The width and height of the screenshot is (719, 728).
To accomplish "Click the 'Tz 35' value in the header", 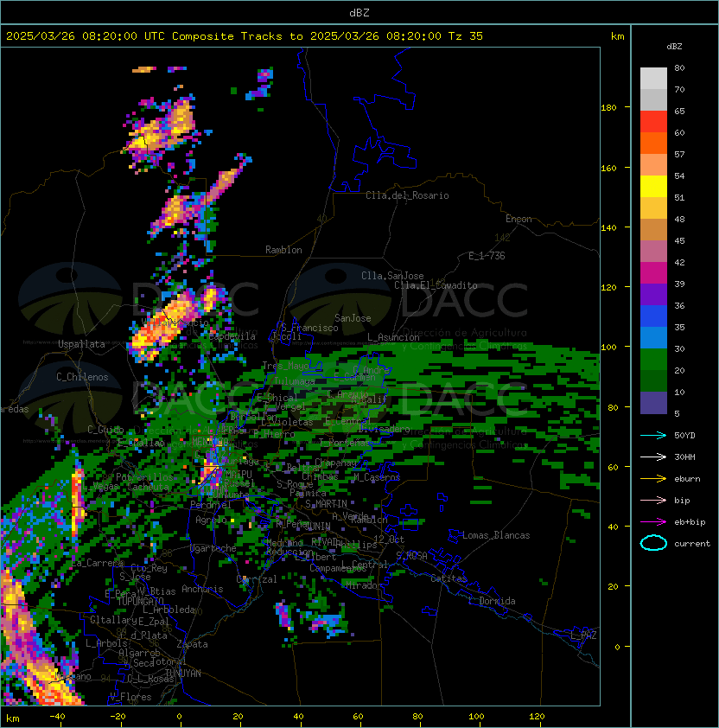I will (x=466, y=36).
